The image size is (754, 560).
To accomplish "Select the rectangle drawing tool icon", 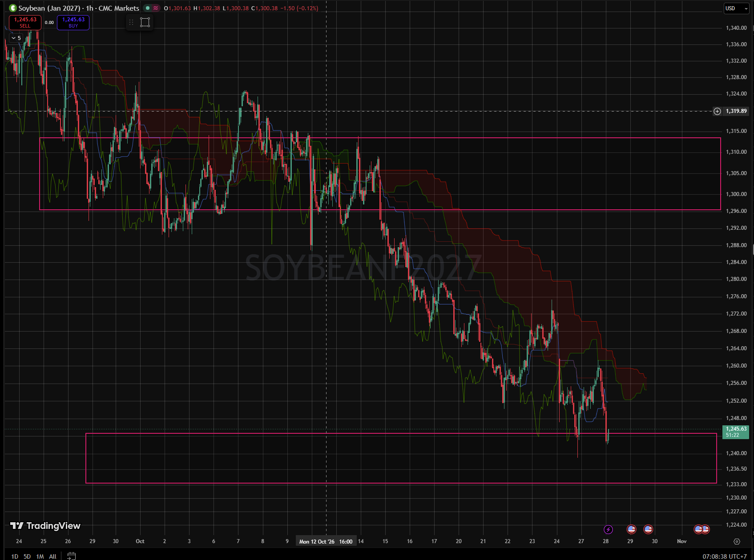I will (145, 22).
